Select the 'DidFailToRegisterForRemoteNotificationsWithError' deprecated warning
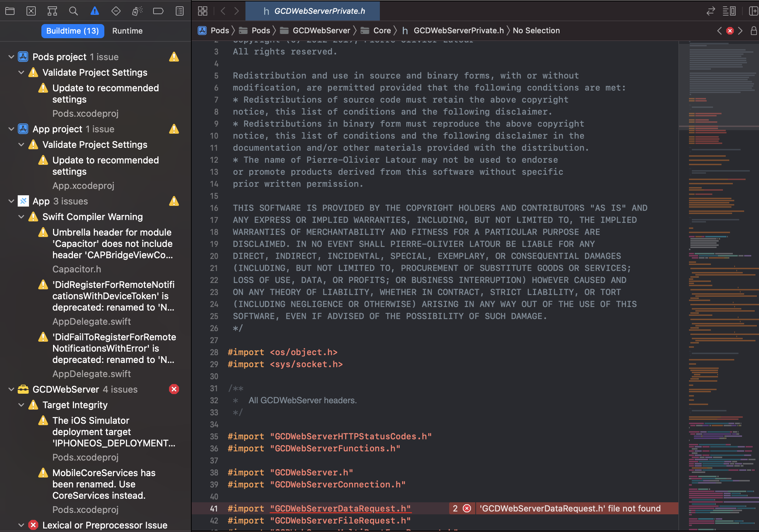The width and height of the screenshot is (759, 532). point(114,348)
